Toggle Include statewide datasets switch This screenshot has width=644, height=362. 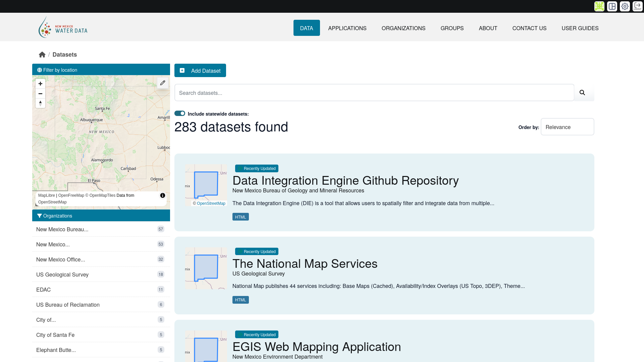point(180,114)
